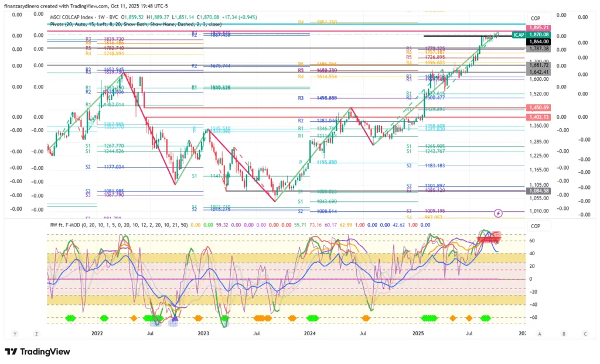Click the 2024 label on time axis
This screenshot has height=364, width=600.
click(310, 334)
